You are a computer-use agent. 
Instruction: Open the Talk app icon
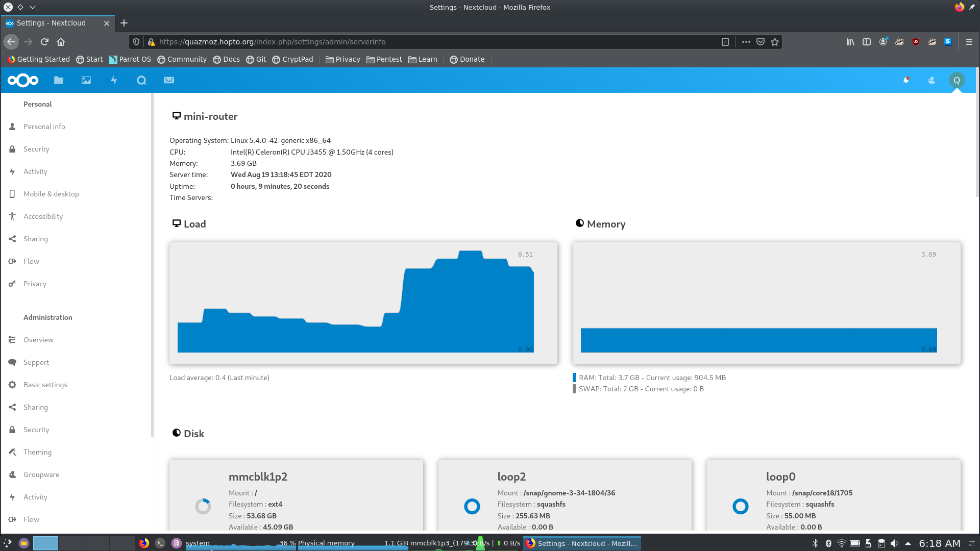pyautogui.click(x=141, y=80)
